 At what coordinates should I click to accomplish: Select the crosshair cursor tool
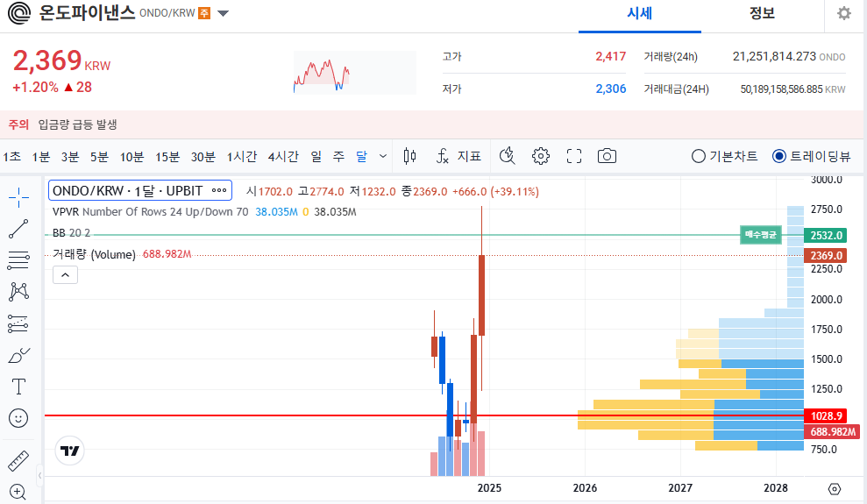(x=18, y=197)
